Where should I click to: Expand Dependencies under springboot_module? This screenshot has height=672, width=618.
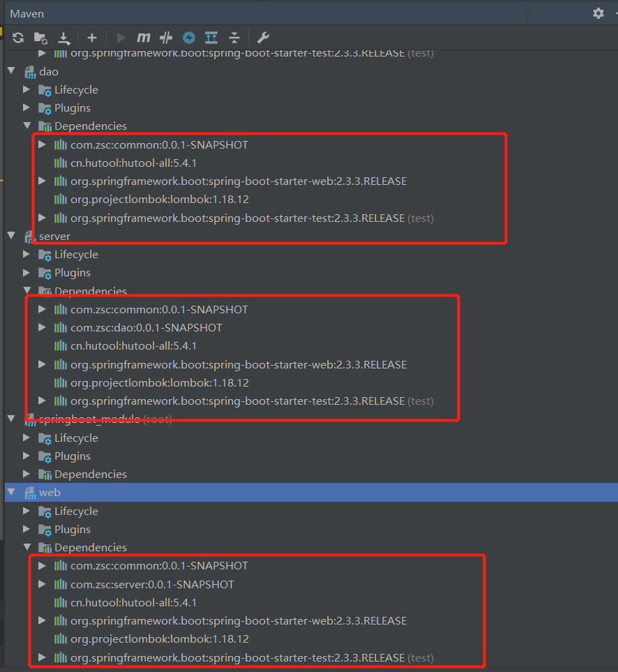click(x=27, y=474)
